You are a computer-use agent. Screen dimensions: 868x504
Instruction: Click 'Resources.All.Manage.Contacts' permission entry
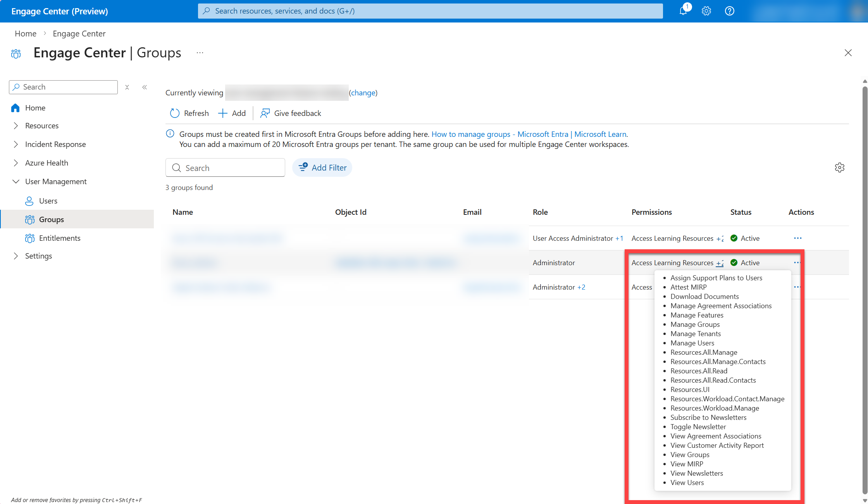coord(718,362)
